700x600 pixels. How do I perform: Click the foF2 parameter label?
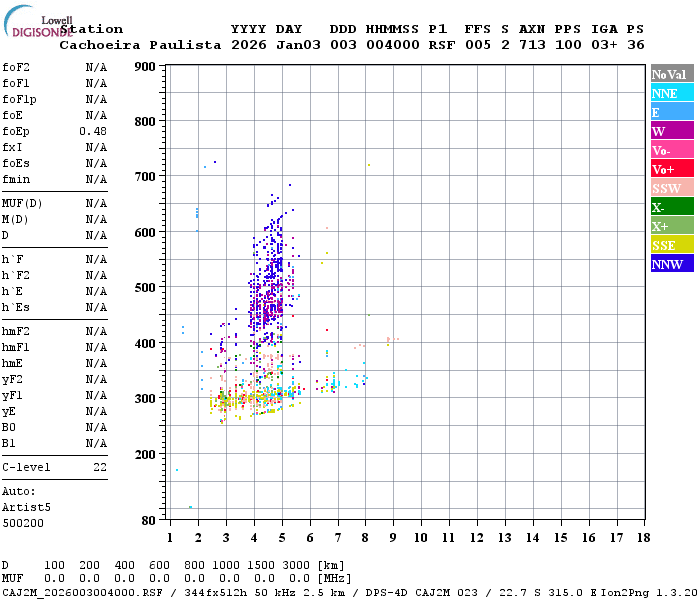pos(16,67)
